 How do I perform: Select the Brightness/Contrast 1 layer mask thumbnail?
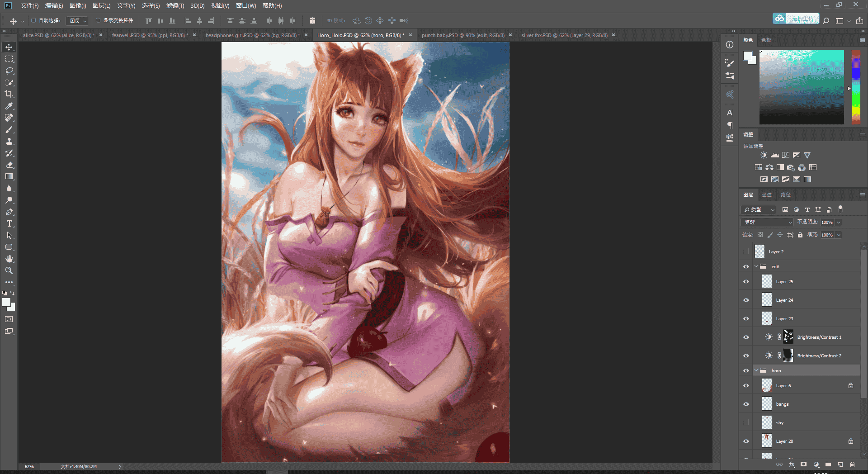click(x=788, y=337)
